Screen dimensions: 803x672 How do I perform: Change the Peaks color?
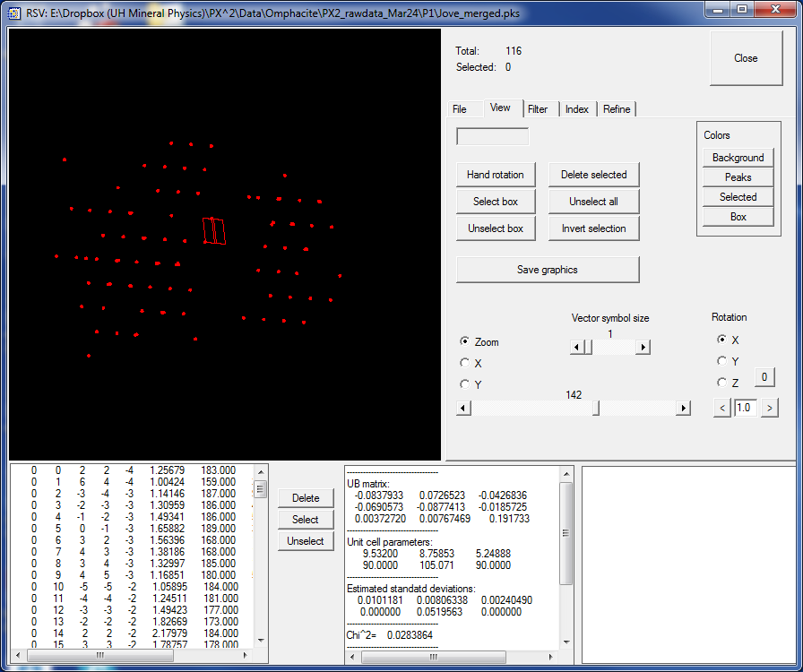(738, 177)
